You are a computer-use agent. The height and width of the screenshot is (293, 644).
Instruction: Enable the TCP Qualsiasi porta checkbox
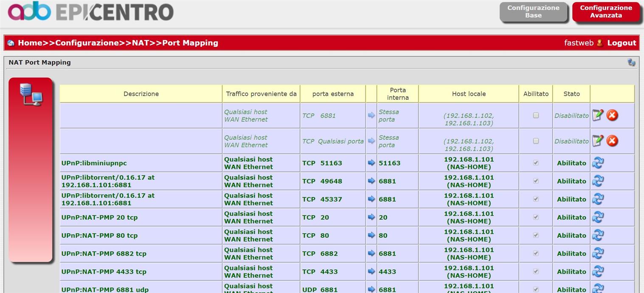tap(536, 141)
